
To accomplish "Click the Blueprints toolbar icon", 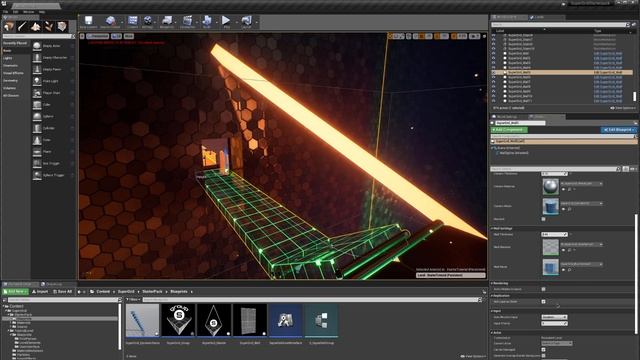I will click(167, 20).
